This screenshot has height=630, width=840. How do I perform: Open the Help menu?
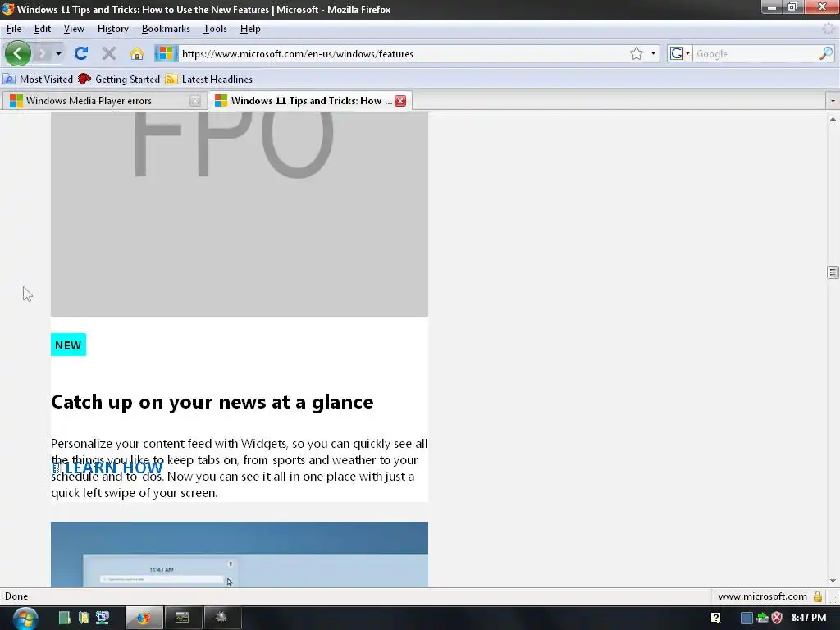(250, 29)
